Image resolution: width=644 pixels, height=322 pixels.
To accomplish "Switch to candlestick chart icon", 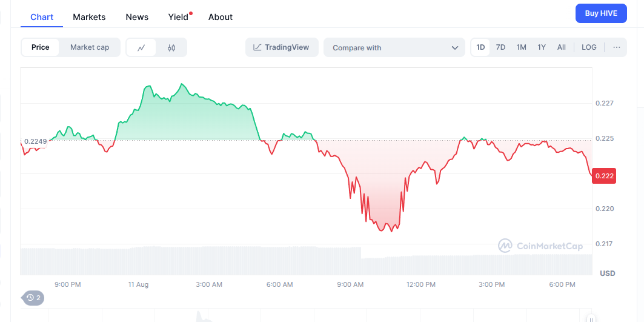I will pyautogui.click(x=171, y=48).
